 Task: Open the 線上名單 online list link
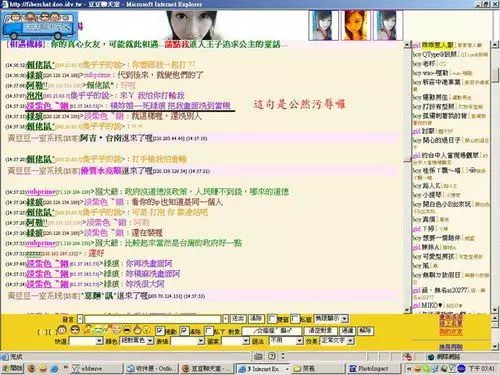(x=451, y=324)
